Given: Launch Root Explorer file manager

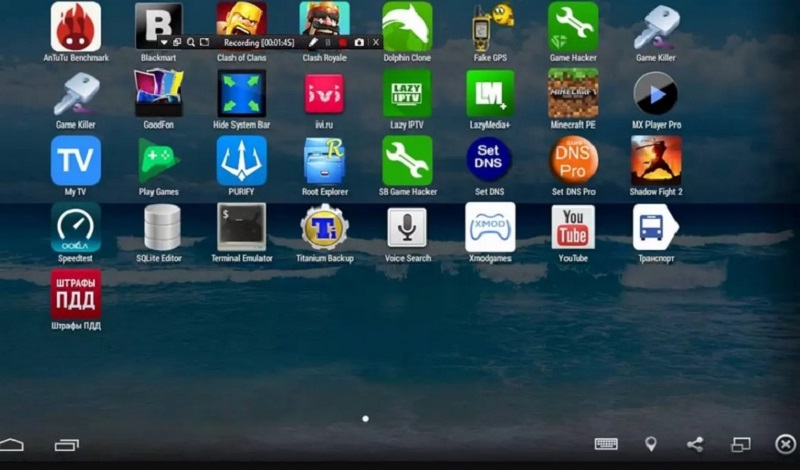Looking at the screenshot, I should [324, 160].
